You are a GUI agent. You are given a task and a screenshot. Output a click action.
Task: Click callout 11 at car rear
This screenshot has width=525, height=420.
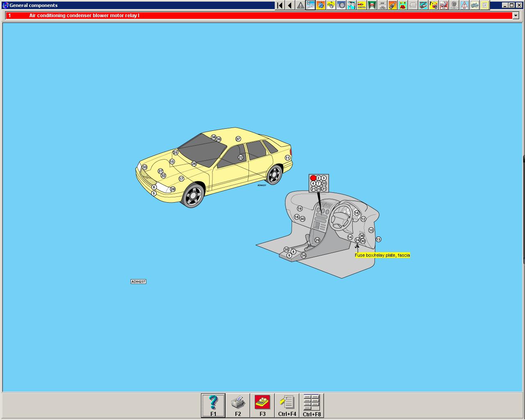pyautogui.click(x=288, y=158)
